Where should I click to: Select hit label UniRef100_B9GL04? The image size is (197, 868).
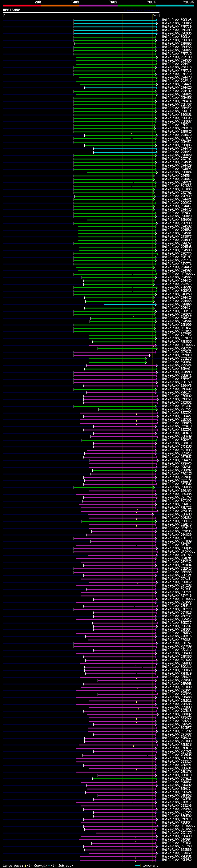(x=176, y=37)
